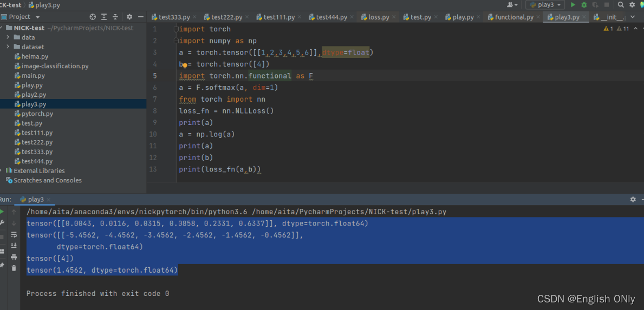Click 'Process finished with exit code 0'
Screen dimensions: 644x310
97,294
